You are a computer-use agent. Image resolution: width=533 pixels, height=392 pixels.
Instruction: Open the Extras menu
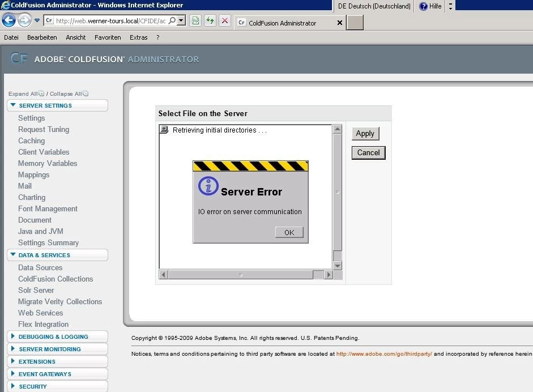pos(139,37)
